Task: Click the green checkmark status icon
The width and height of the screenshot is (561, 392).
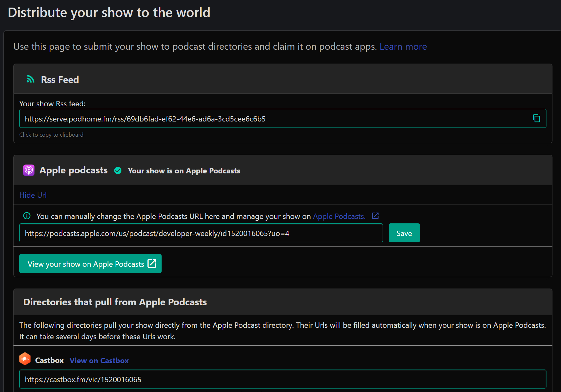Action: (118, 171)
